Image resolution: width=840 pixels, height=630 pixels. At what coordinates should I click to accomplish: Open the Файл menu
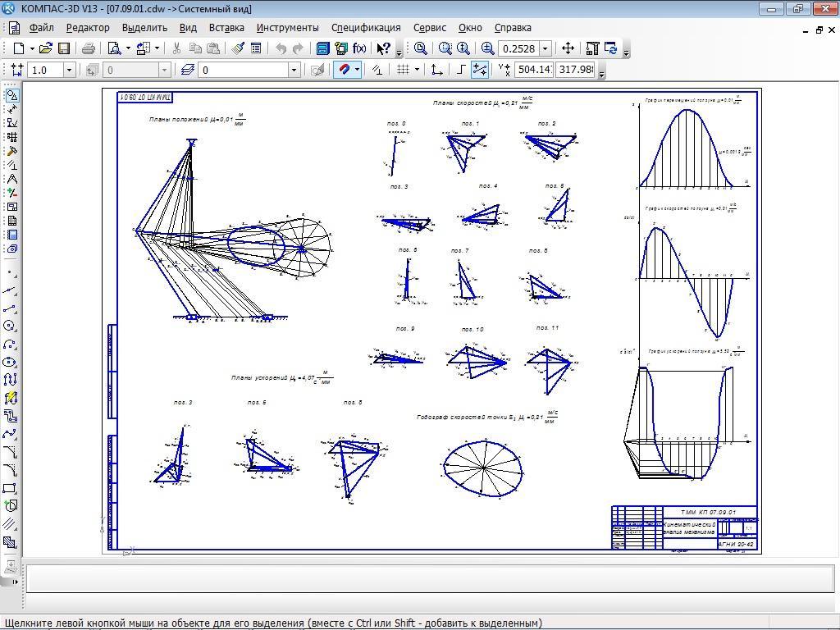[x=41, y=28]
